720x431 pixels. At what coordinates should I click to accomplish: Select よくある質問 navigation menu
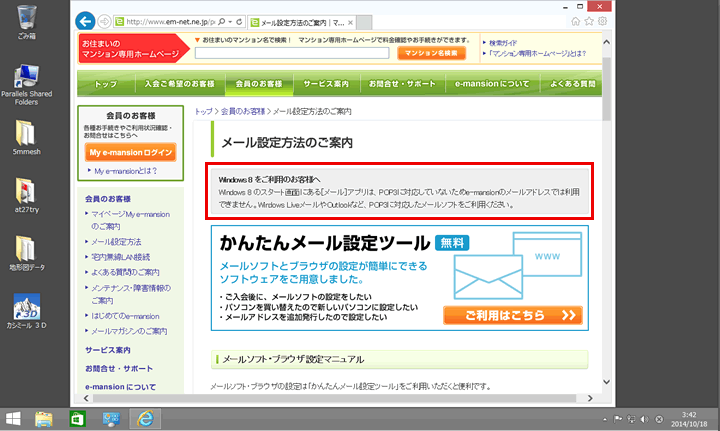pos(572,84)
